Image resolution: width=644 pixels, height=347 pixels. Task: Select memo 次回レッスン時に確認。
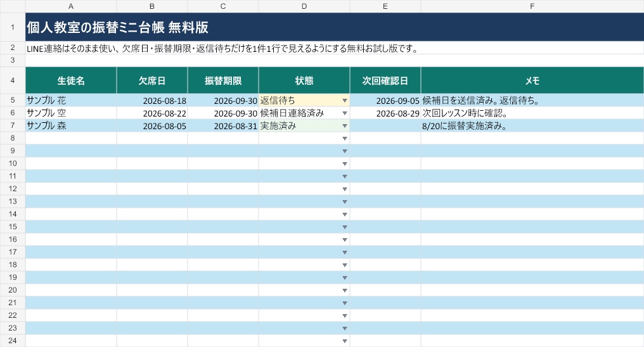[532, 113]
